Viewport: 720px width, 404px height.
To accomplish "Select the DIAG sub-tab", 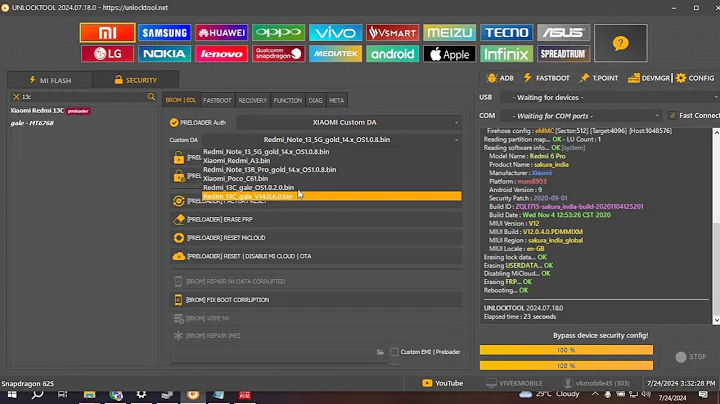I will click(315, 100).
